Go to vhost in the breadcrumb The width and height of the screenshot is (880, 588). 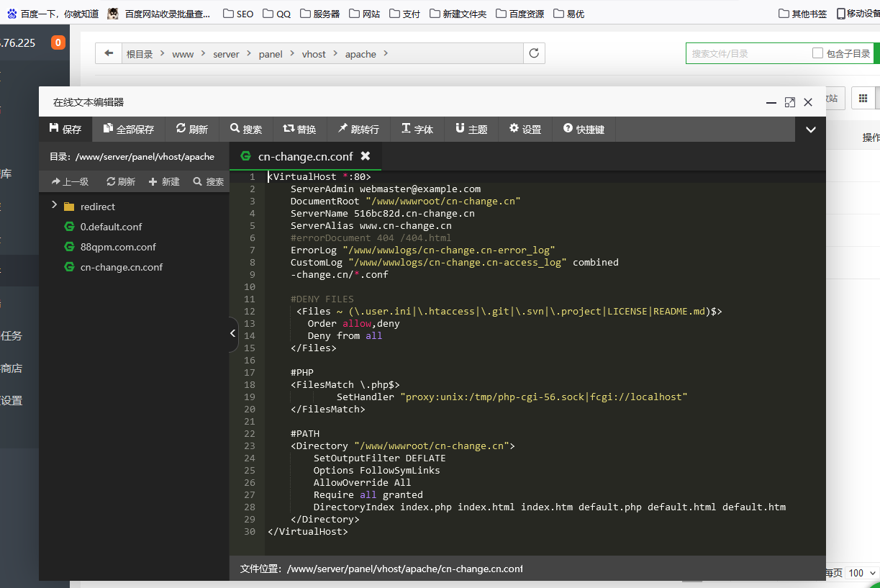[314, 54]
